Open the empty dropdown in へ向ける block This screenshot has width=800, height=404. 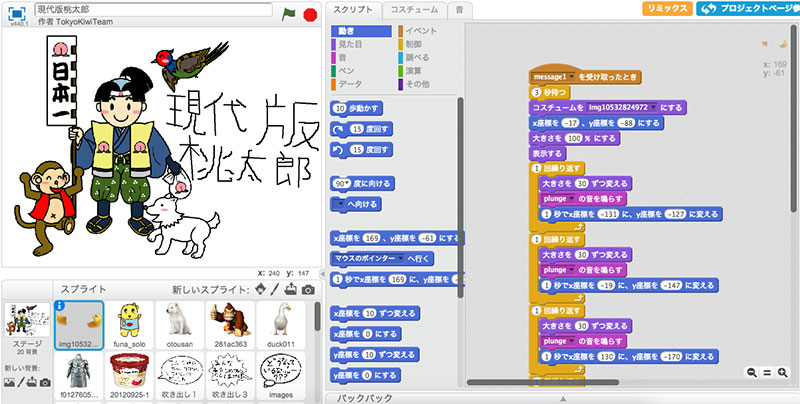[x=339, y=205]
